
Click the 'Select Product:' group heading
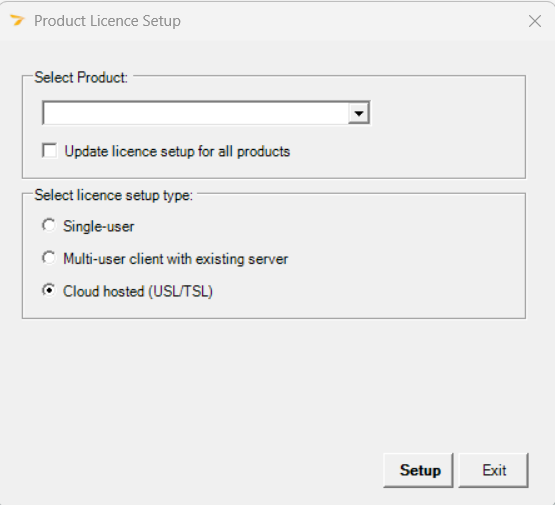point(81,78)
